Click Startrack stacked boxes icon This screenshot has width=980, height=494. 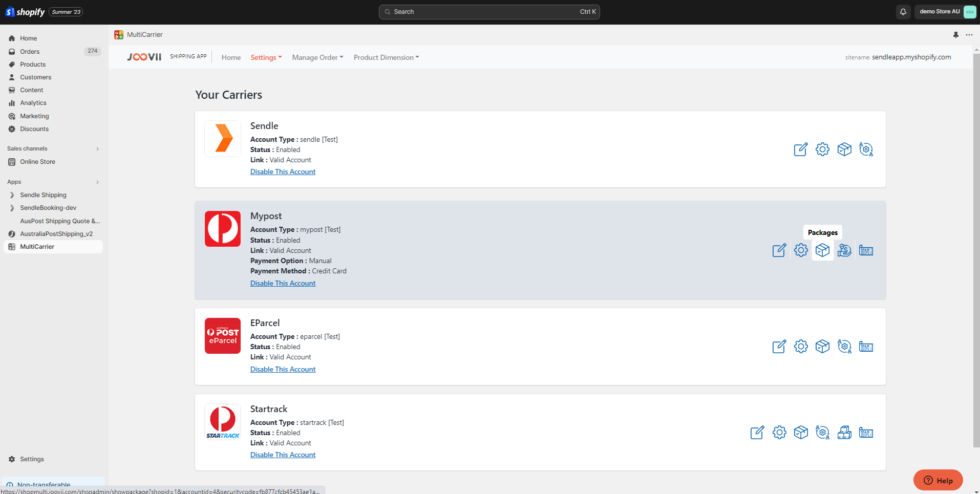click(844, 433)
